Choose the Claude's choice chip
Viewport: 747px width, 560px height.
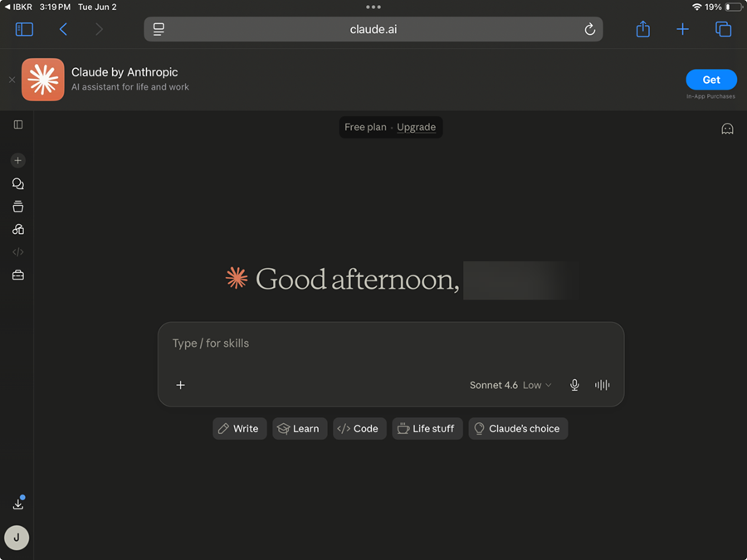point(518,429)
